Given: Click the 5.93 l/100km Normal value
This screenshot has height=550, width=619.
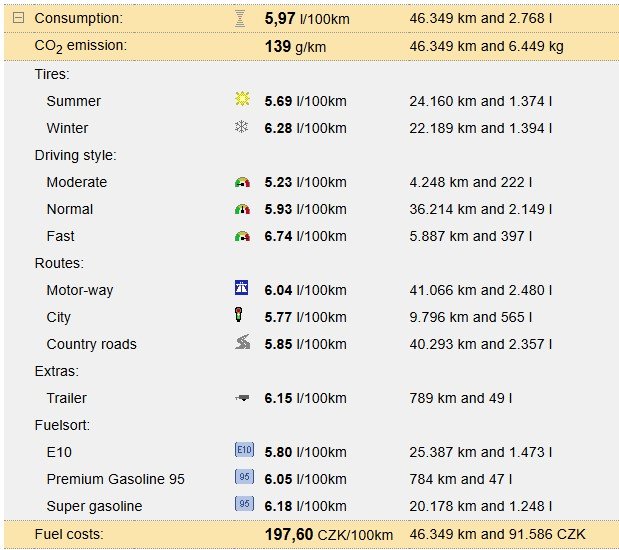Looking at the screenshot, I should 306,209.
